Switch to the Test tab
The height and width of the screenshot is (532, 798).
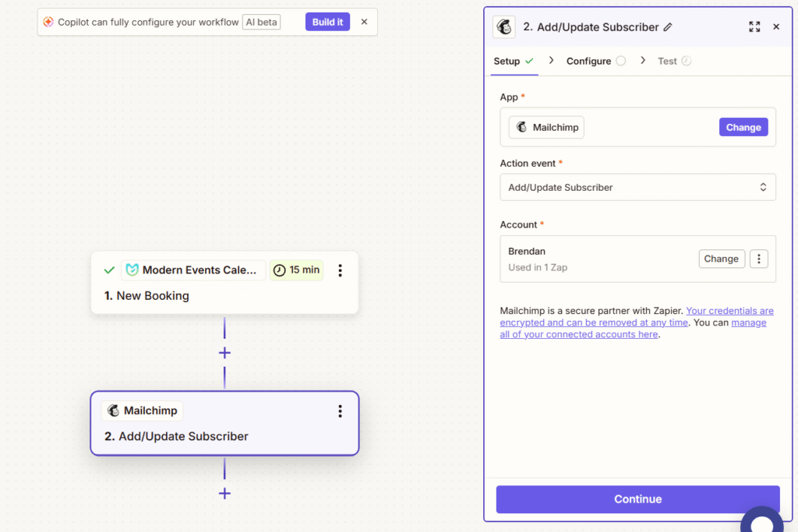coord(668,61)
